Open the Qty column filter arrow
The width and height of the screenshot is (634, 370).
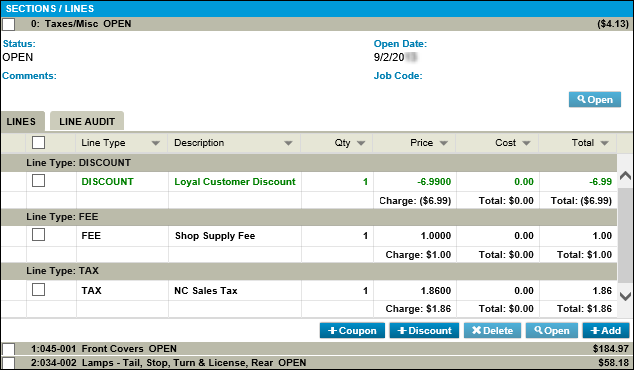pyautogui.click(x=361, y=143)
